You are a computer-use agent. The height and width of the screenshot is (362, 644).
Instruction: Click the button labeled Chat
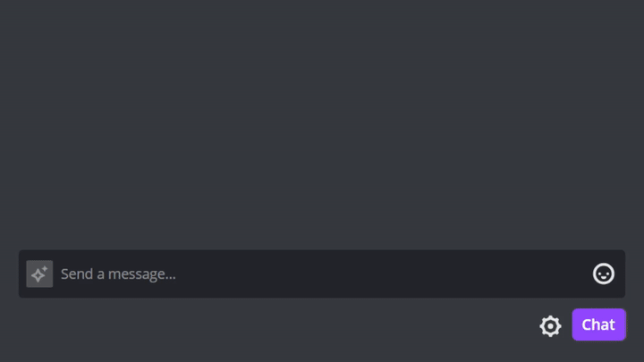(598, 324)
